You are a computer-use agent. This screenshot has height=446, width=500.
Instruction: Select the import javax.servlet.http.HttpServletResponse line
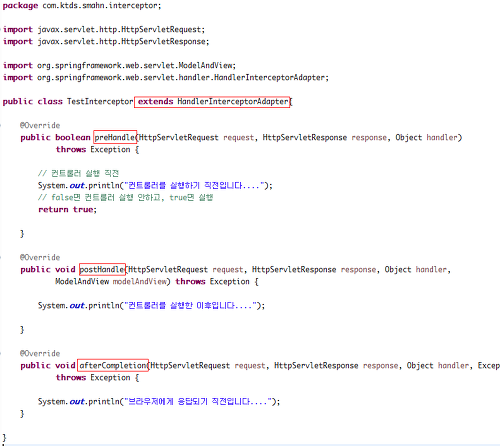(106, 42)
